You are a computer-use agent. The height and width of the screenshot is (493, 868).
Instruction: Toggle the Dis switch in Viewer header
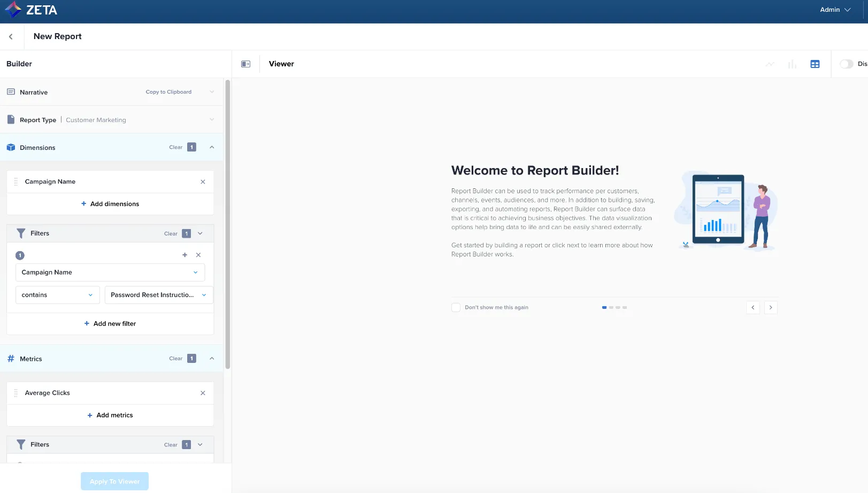[846, 64]
